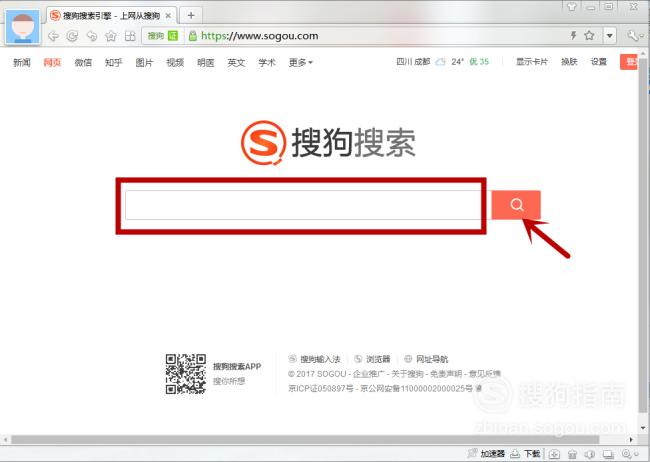Click the vertical scrollbar down arrow

(643, 428)
